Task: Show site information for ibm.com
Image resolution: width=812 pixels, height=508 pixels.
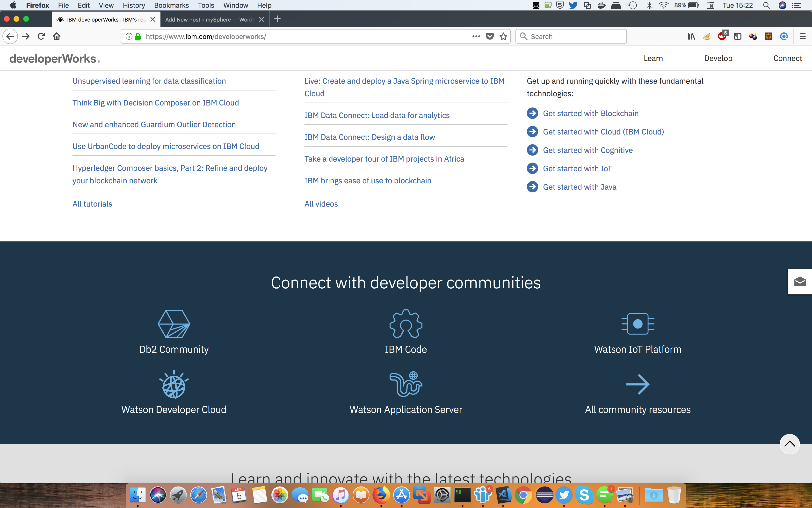Action: pos(129,36)
